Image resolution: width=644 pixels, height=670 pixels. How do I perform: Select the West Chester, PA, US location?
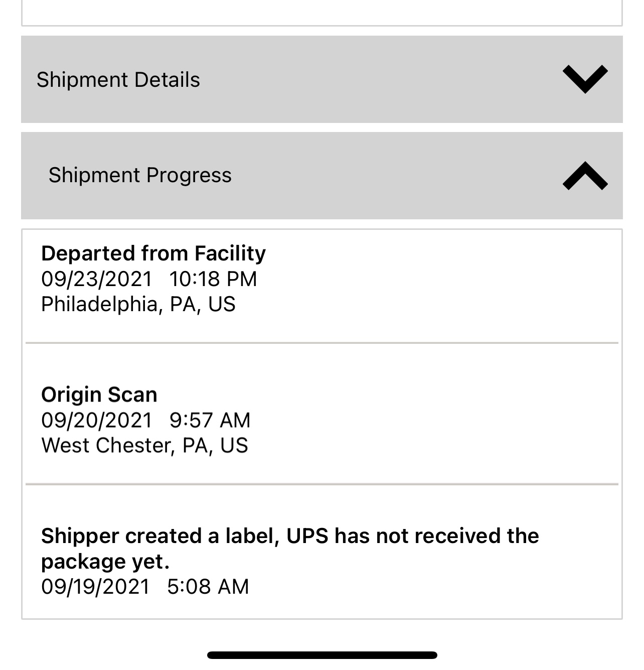[144, 446]
